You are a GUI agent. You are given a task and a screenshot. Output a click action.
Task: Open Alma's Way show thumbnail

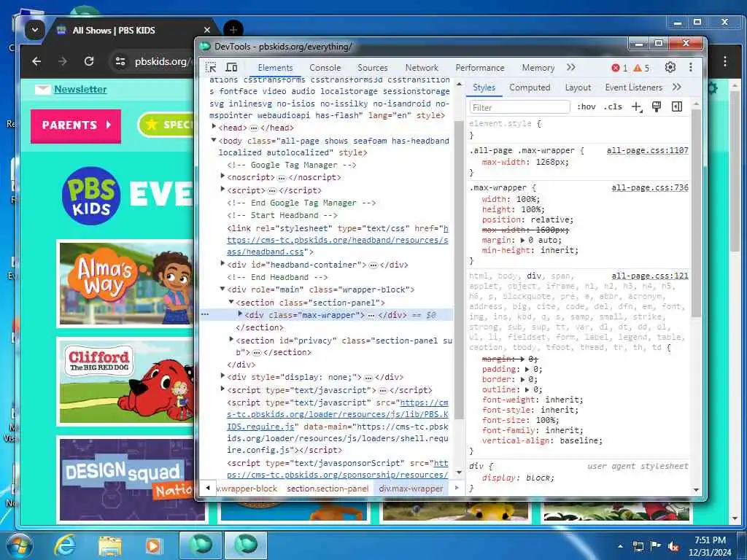tap(125, 284)
